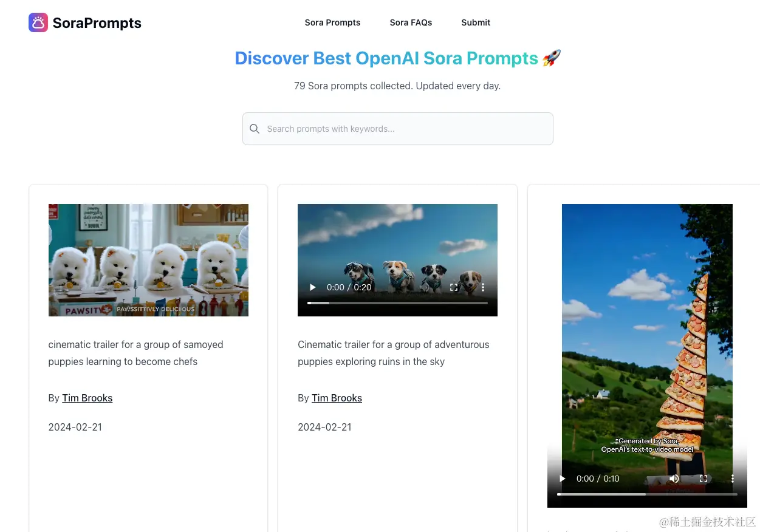
Task: Open Tim Brooks link under adventurous puppies prompt
Action: point(337,398)
